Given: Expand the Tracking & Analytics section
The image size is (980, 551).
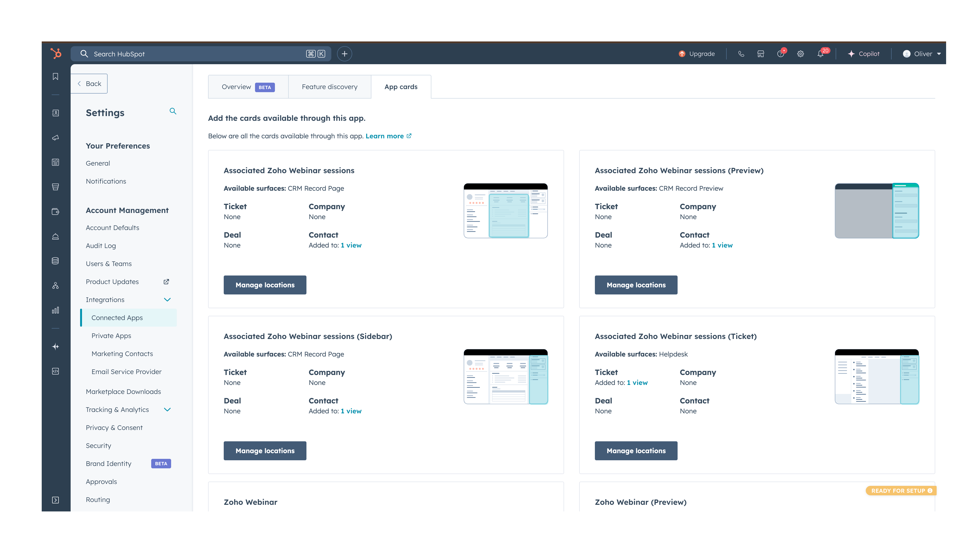Looking at the screenshot, I should (x=167, y=410).
